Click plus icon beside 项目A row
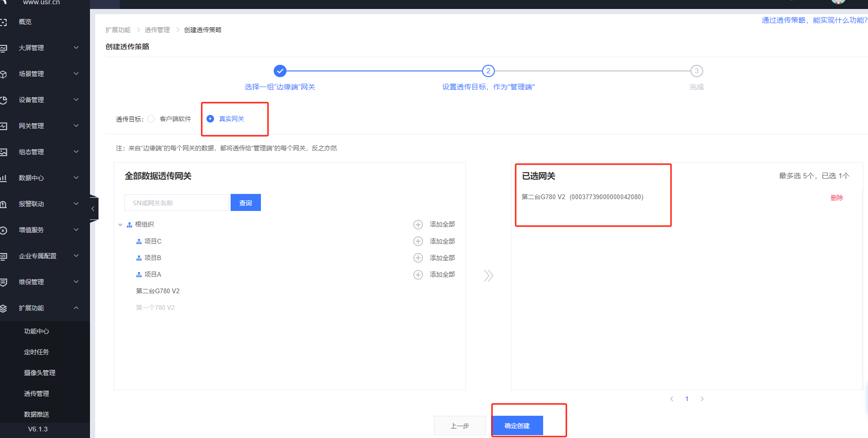 coord(418,274)
